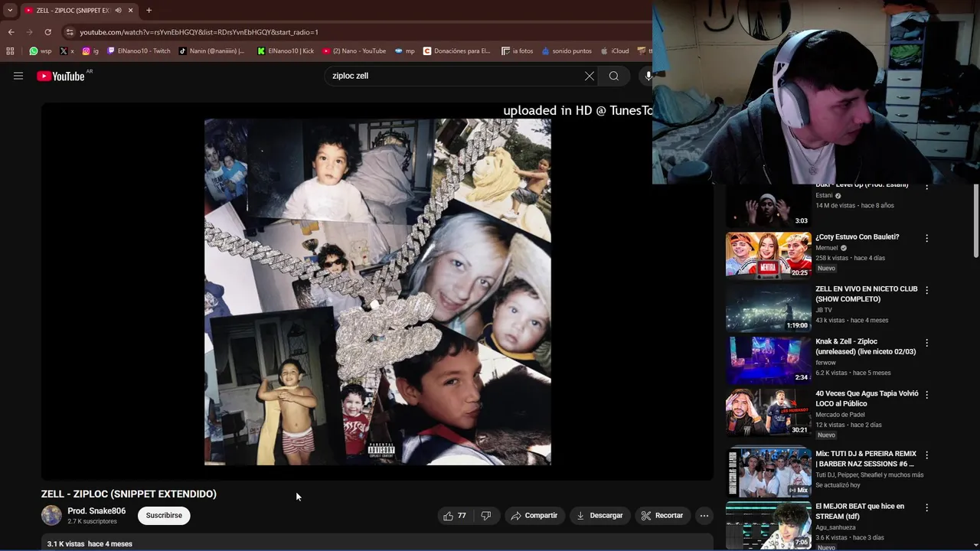Open the ¿Coty Estuvo Con Bauleti? thumbnail
The width and height of the screenshot is (980, 551).
[768, 255]
